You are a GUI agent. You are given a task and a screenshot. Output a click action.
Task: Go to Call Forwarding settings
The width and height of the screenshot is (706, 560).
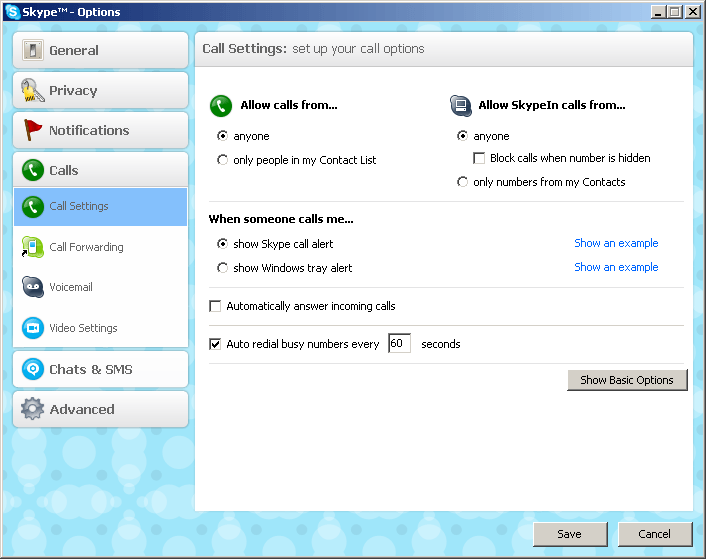coord(100,247)
